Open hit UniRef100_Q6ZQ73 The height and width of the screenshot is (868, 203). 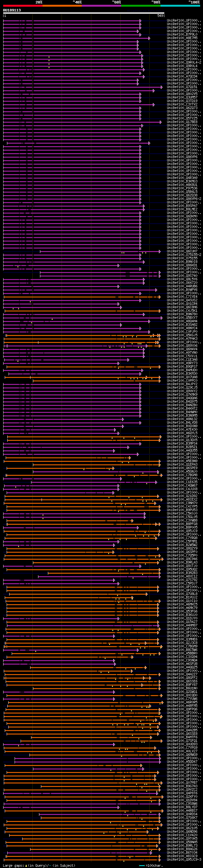point(182,108)
